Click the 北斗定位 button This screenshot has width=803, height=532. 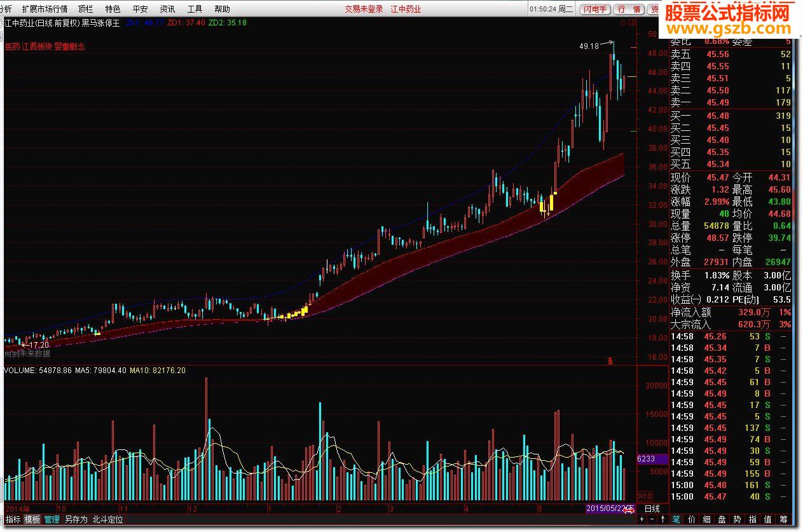pos(107,519)
